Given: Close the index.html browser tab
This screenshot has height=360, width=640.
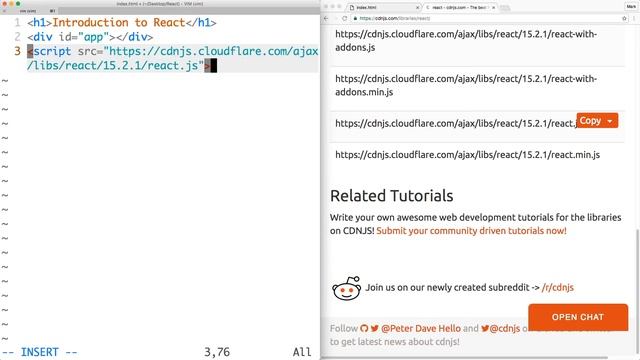Looking at the screenshot, I should click(417, 7).
